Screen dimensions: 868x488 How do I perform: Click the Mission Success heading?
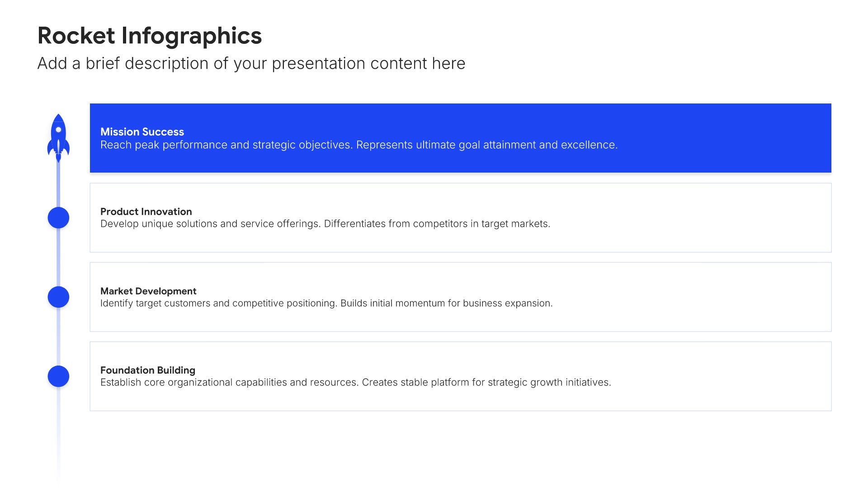[142, 132]
